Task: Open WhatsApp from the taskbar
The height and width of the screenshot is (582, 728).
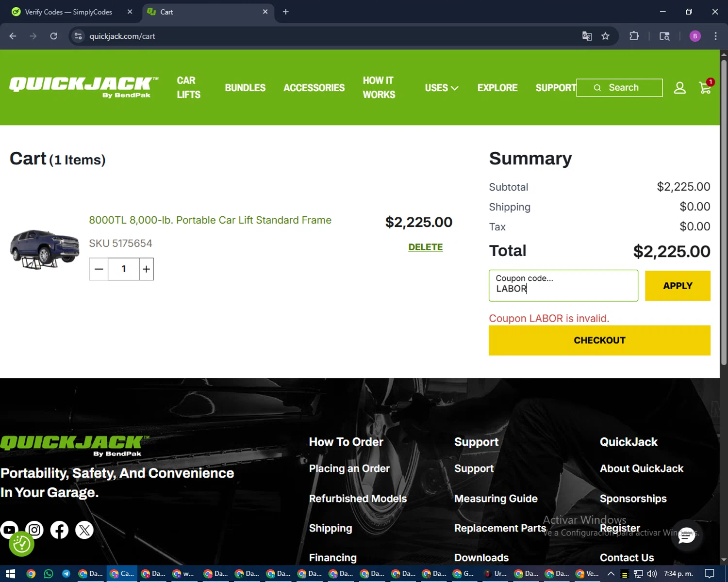Action: [x=49, y=574]
